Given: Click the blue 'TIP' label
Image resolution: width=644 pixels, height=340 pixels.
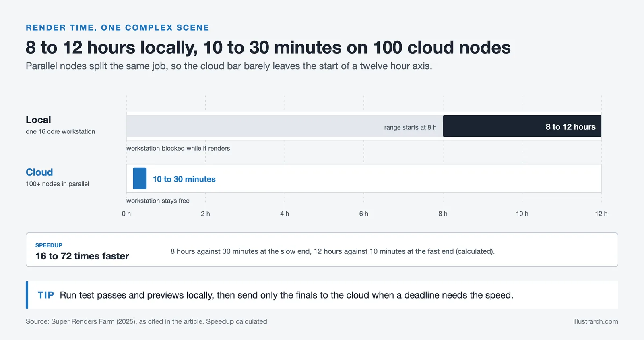Looking at the screenshot, I should (x=46, y=295).
